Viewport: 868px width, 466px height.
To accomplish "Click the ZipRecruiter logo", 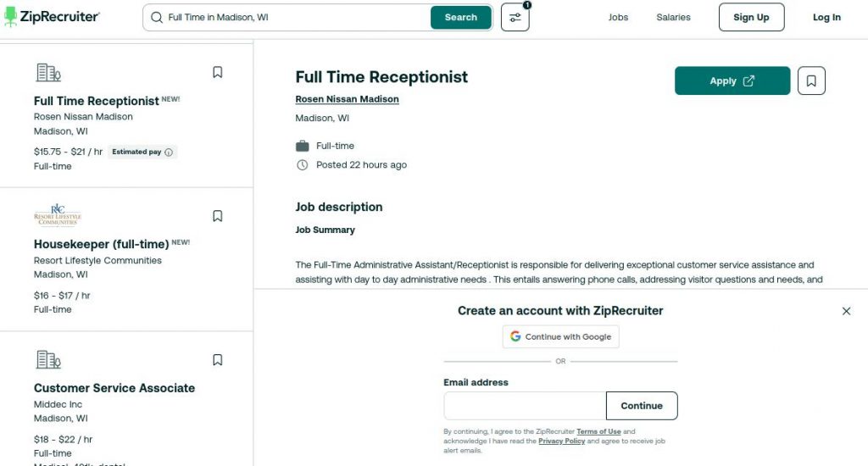I will 52,17.
